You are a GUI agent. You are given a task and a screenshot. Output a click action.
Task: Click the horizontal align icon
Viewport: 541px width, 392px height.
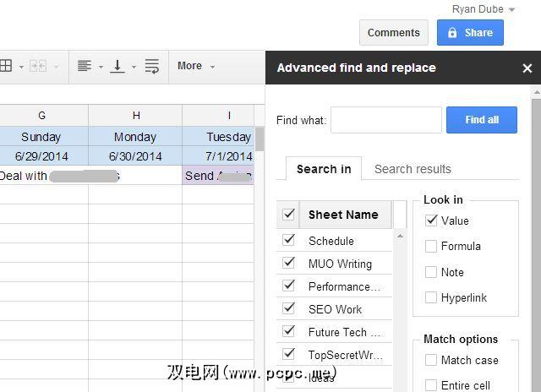85,66
